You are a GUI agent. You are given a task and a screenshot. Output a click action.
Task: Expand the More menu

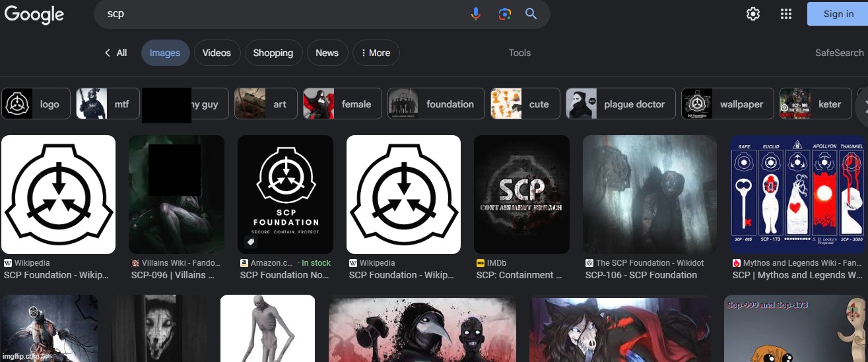pos(376,53)
